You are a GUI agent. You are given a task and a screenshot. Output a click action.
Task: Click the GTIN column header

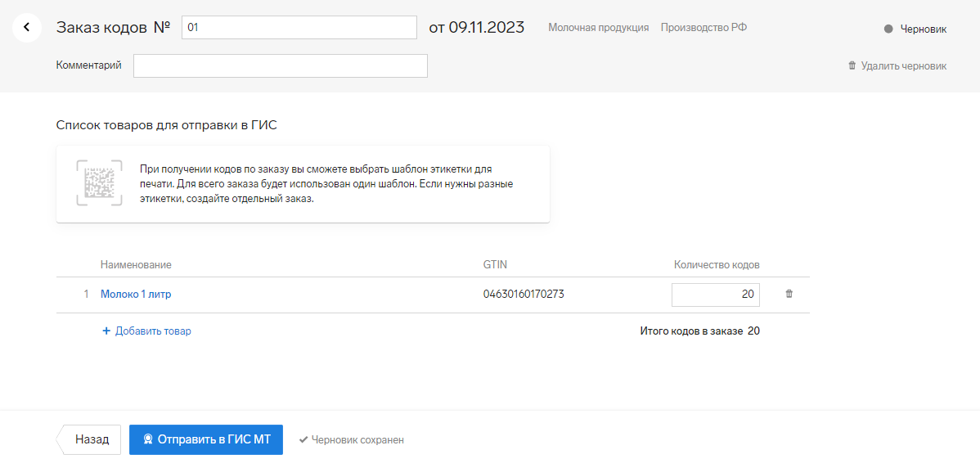495,265
